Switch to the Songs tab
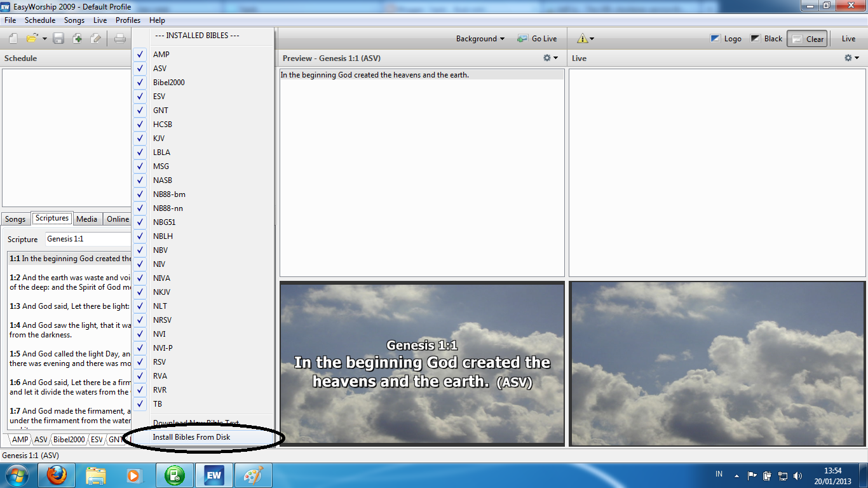Image resolution: width=868 pixels, height=488 pixels. 15,219
